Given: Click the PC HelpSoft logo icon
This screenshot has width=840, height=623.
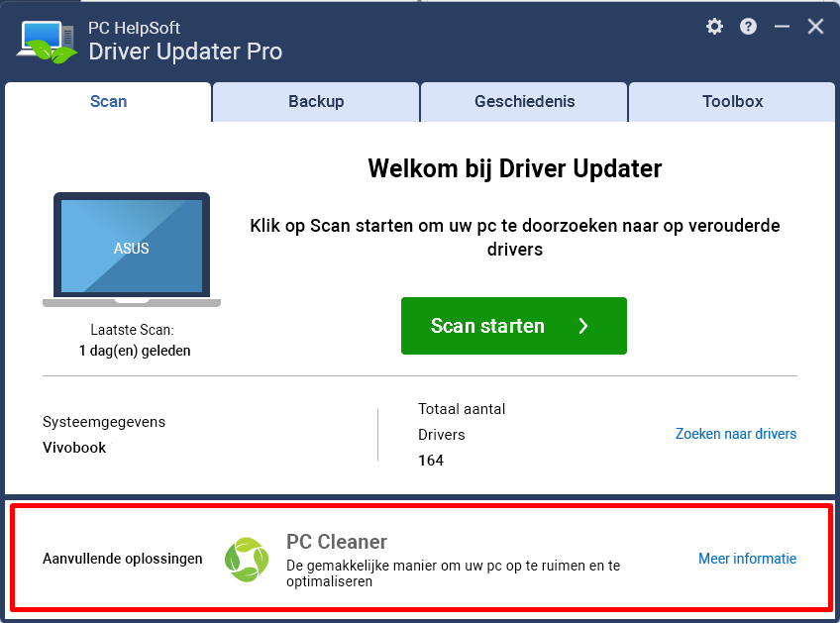Looking at the screenshot, I should pyautogui.click(x=49, y=42).
